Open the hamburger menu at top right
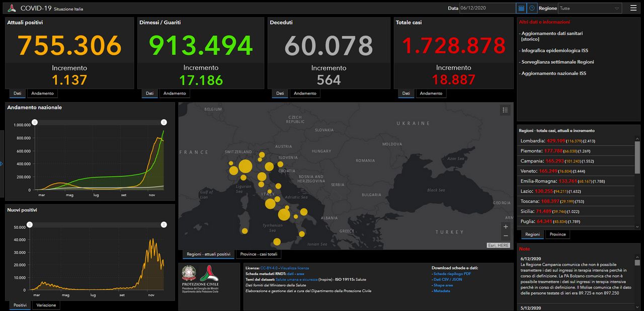Screen dimensions: 644x311 click(633, 8)
